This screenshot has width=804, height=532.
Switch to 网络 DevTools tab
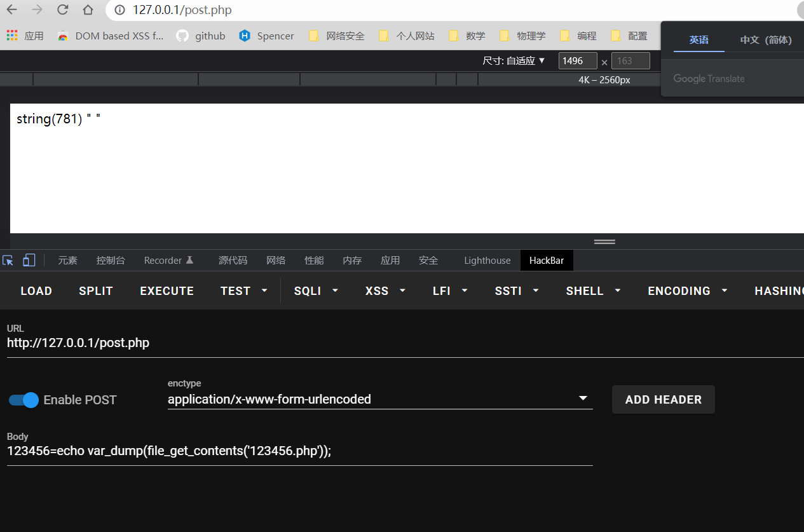276,260
